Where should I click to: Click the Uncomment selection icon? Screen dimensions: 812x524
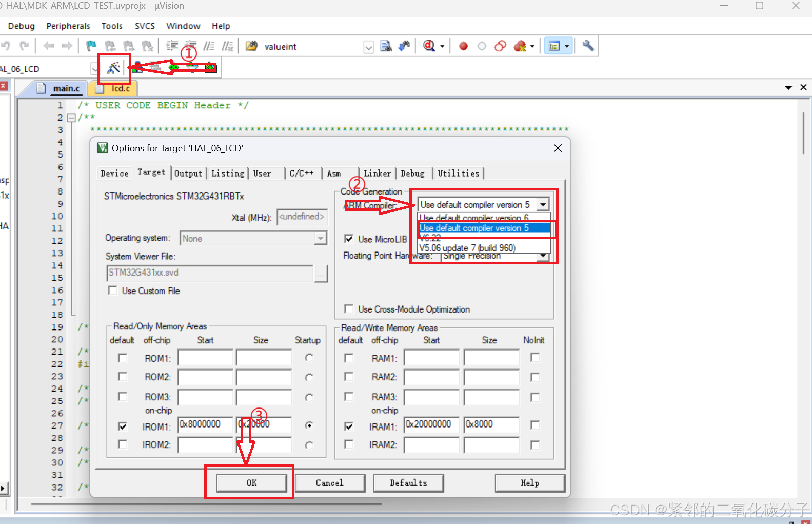click(227, 46)
